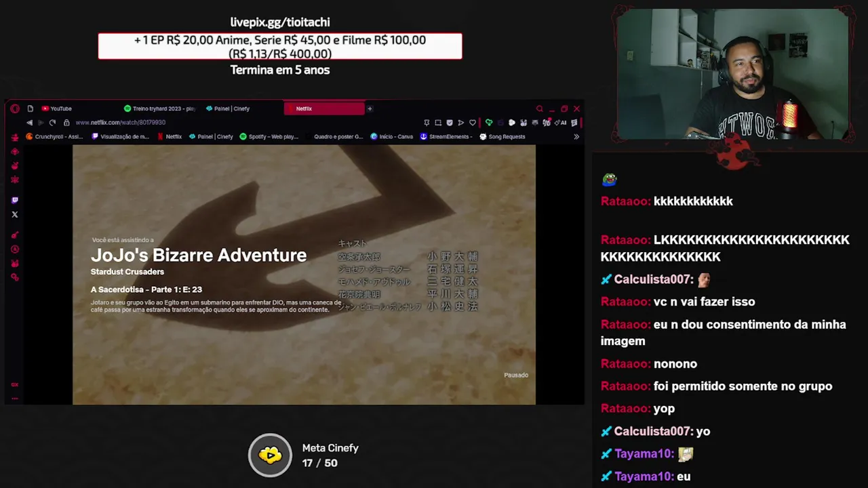Screen dimensions: 868x488
Task: Open the GX settings at sidebar bottom
Action: [x=15, y=385]
